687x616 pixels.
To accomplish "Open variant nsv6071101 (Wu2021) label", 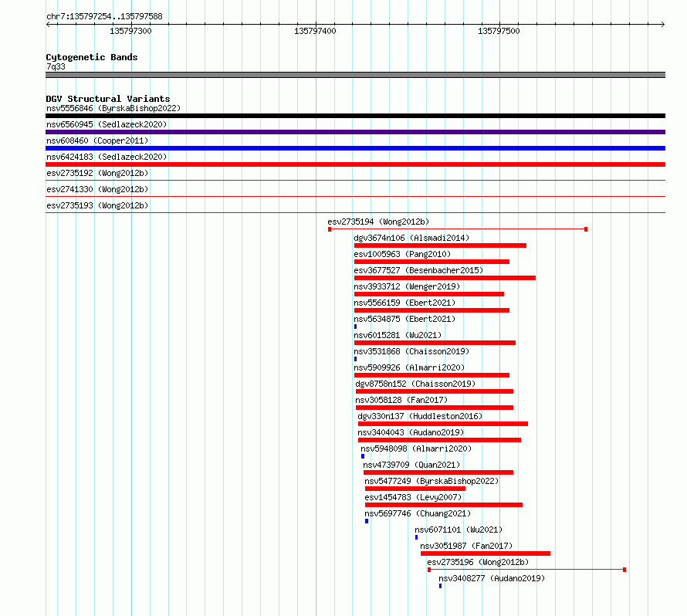I will coord(459,530).
